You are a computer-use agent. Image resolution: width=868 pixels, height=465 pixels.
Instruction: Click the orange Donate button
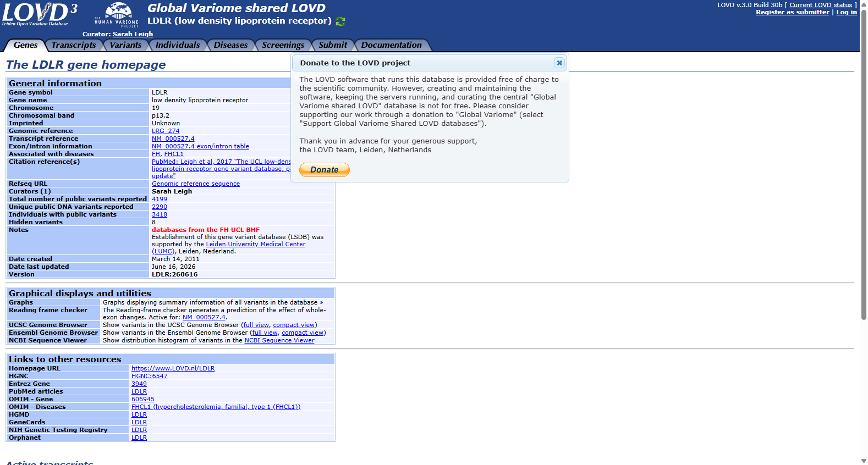coord(325,170)
